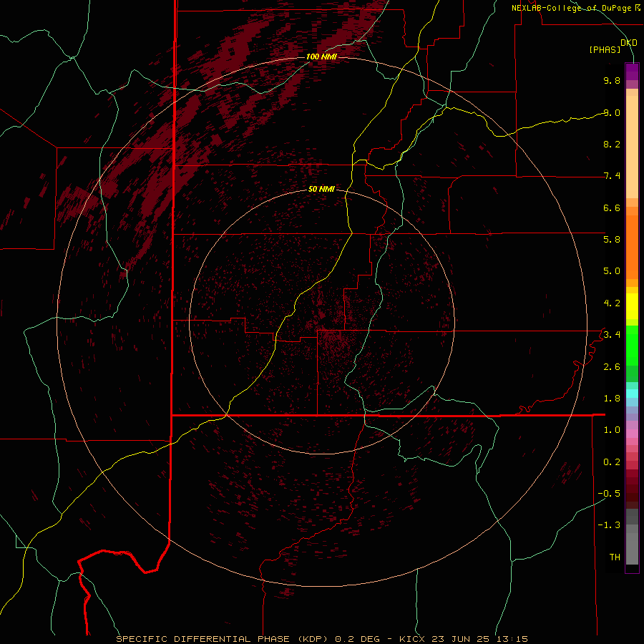Click the "50 NMI" range ring label

pyautogui.click(x=321, y=189)
